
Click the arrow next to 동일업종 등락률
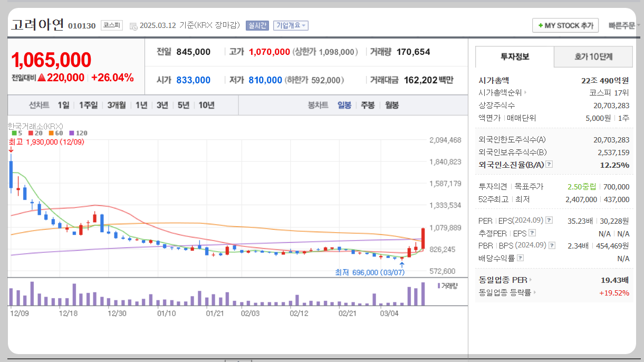[534, 292]
